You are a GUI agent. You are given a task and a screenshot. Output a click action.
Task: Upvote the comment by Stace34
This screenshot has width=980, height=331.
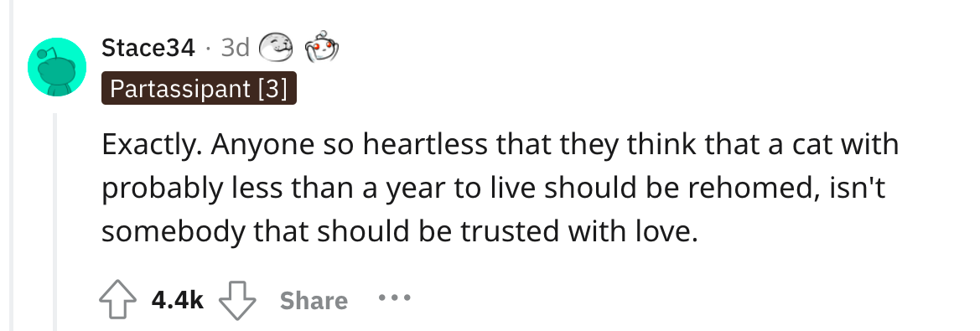117,300
